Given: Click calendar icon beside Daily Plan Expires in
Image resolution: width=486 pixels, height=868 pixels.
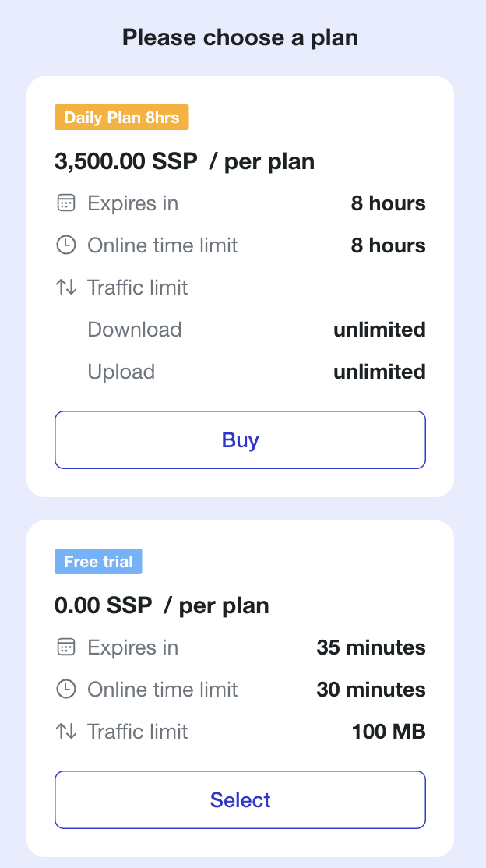Looking at the screenshot, I should point(66,203).
